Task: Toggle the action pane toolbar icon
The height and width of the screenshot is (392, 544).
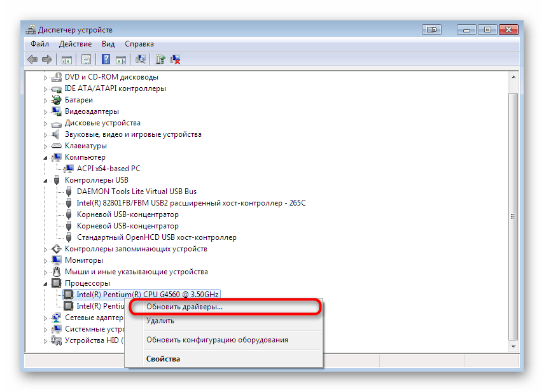Action: tap(121, 60)
